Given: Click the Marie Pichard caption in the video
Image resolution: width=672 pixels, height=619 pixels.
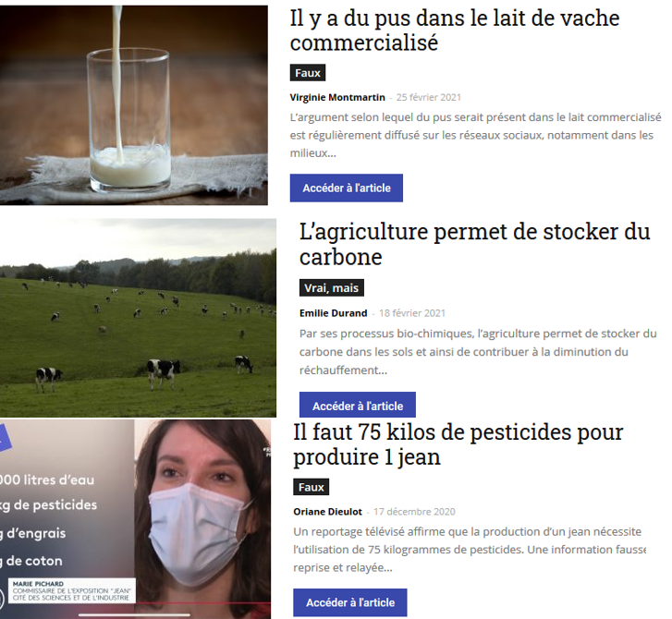Looking at the screenshot, I should pos(71,590).
